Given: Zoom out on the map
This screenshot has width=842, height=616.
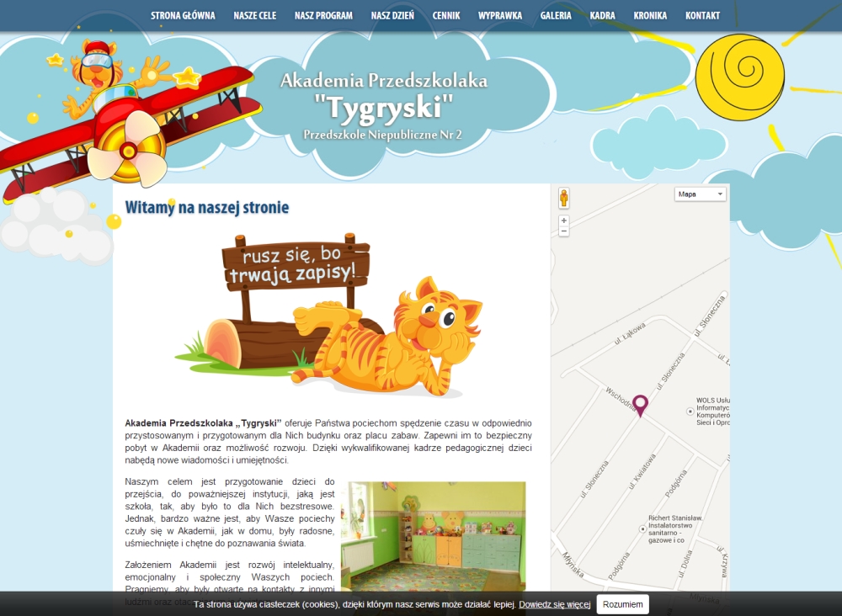Looking at the screenshot, I should [x=564, y=231].
